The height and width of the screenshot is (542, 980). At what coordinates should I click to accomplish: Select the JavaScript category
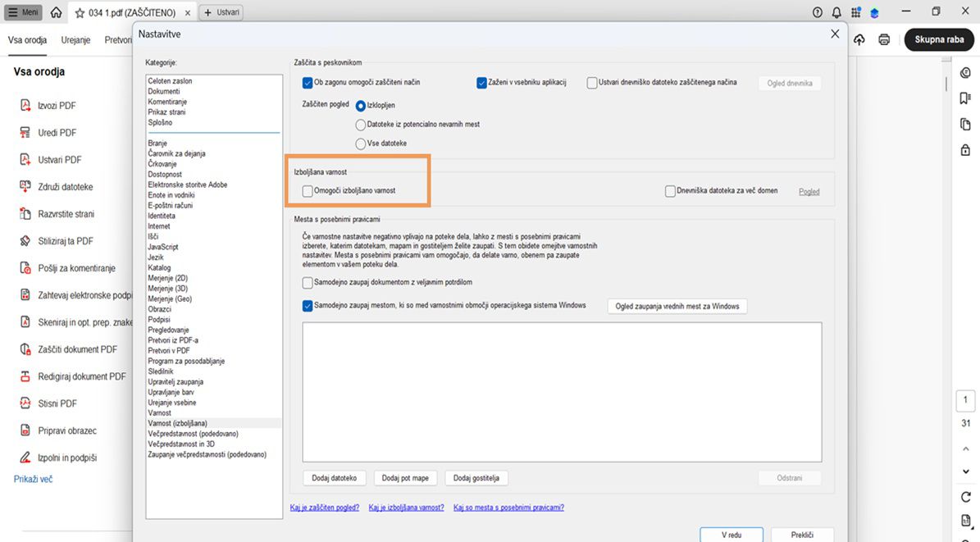(163, 247)
